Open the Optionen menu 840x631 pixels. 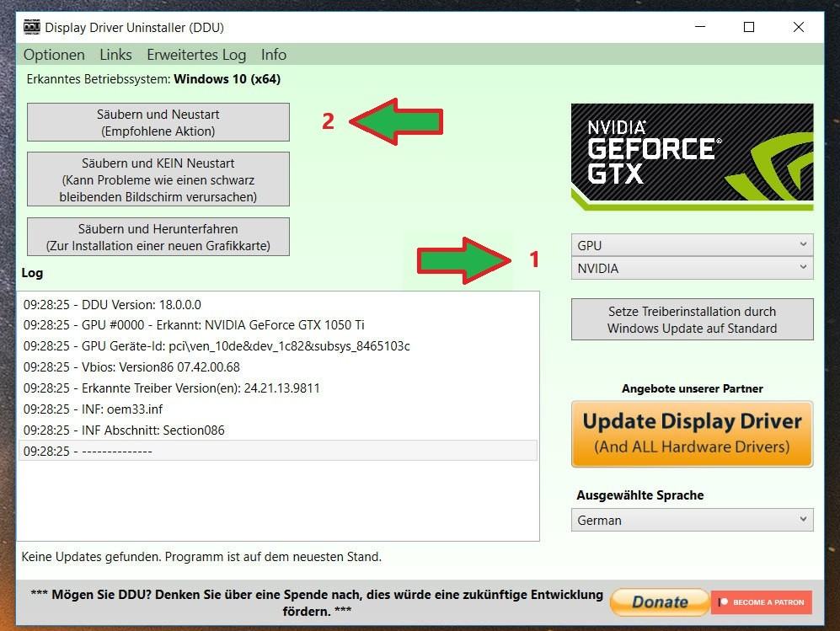[54, 55]
